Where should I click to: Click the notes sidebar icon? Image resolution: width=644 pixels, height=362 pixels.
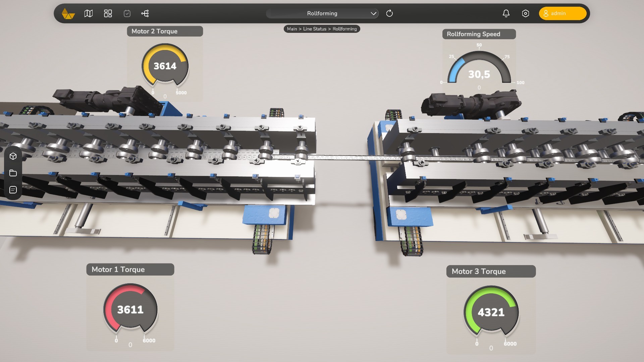13,190
